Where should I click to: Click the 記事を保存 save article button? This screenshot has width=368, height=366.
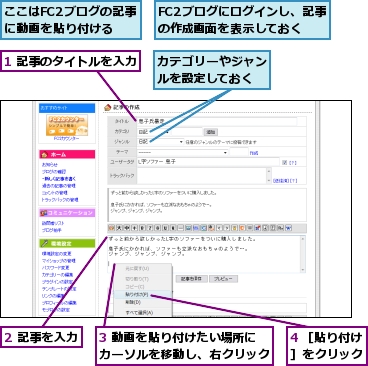click(x=191, y=279)
